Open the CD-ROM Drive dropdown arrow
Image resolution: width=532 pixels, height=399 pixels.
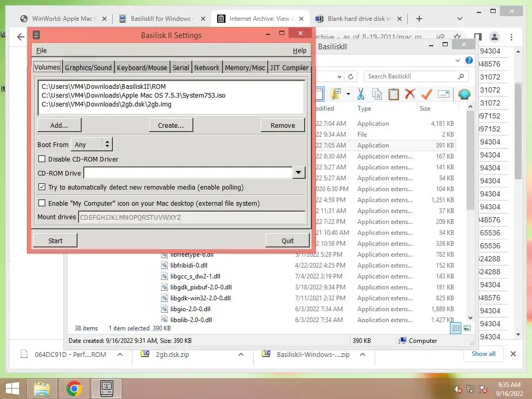pyautogui.click(x=298, y=172)
